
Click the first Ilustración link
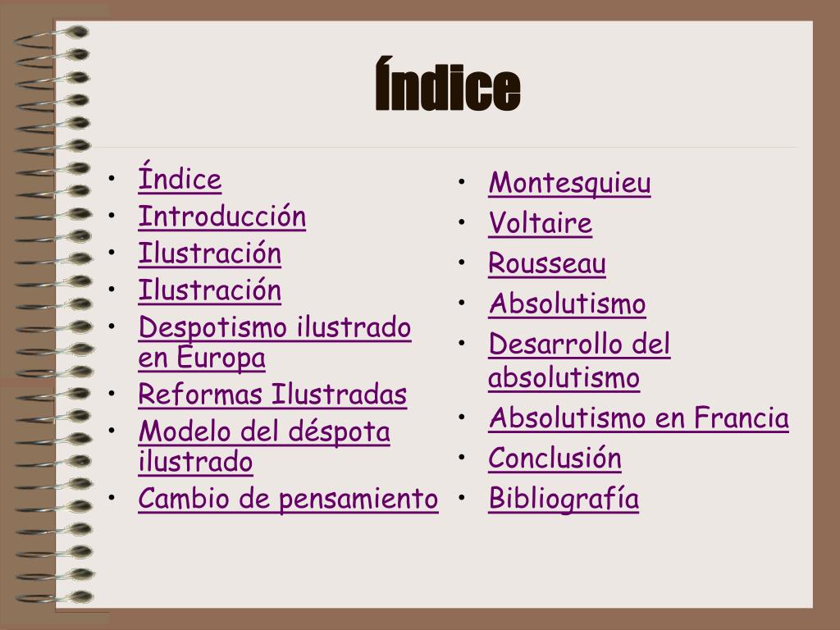pos(209,253)
